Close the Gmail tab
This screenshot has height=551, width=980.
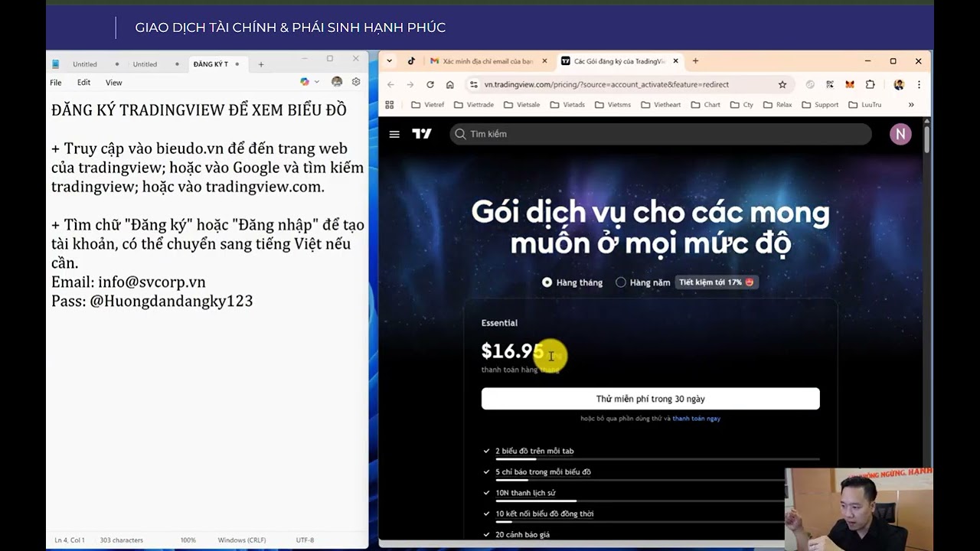coord(545,61)
